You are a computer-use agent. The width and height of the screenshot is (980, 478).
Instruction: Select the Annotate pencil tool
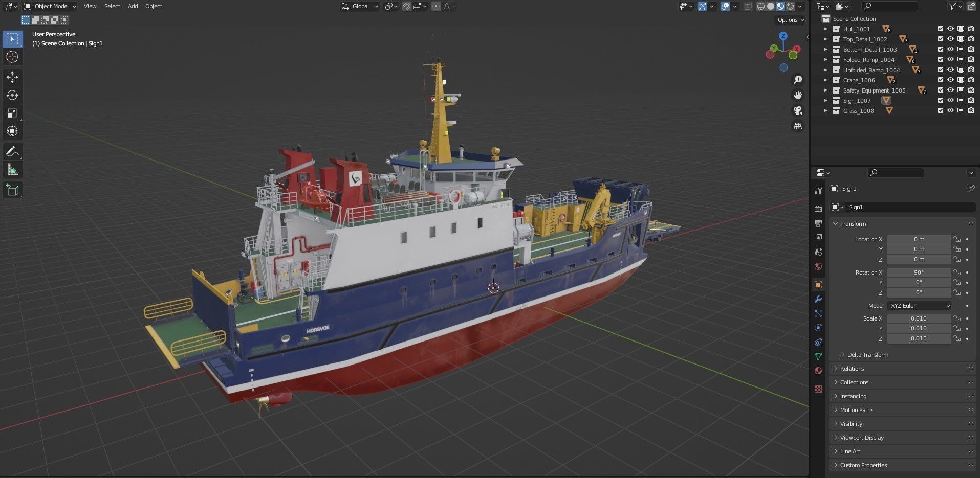click(x=12, y=152)
